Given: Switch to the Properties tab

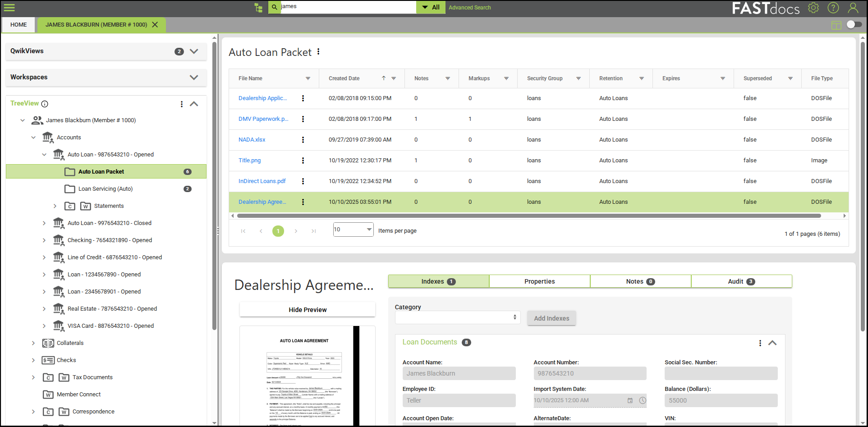Looking at the screenshot, I should click(x=539, y=281).
